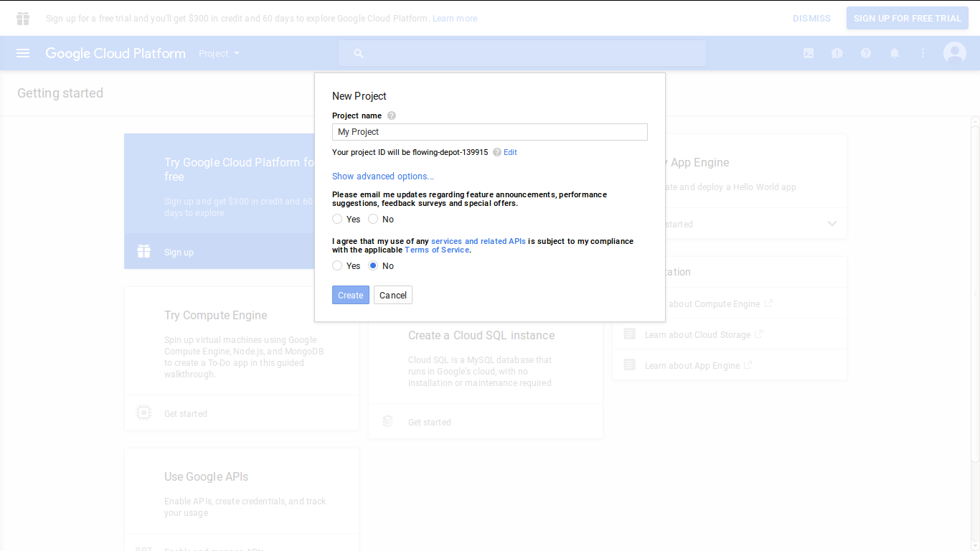
Task: Click the Learn about Cloud Storage document icon
Action: point(630,334)
